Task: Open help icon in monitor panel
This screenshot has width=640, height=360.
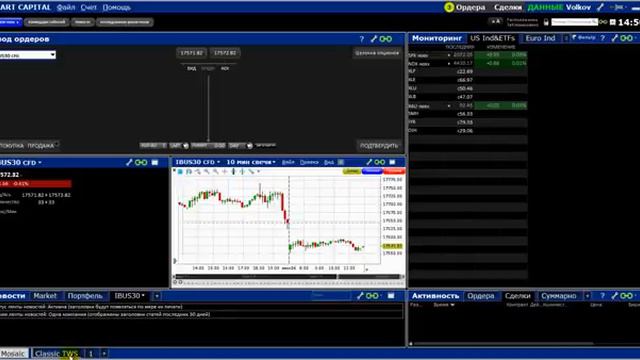Action: tap(602, 38)
